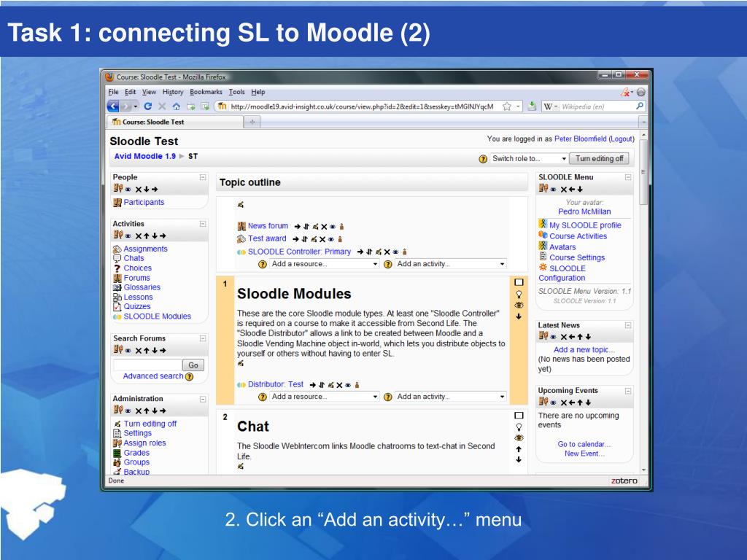747x560 pixels.
Task: Click Logout link
Action: [622, 139]
